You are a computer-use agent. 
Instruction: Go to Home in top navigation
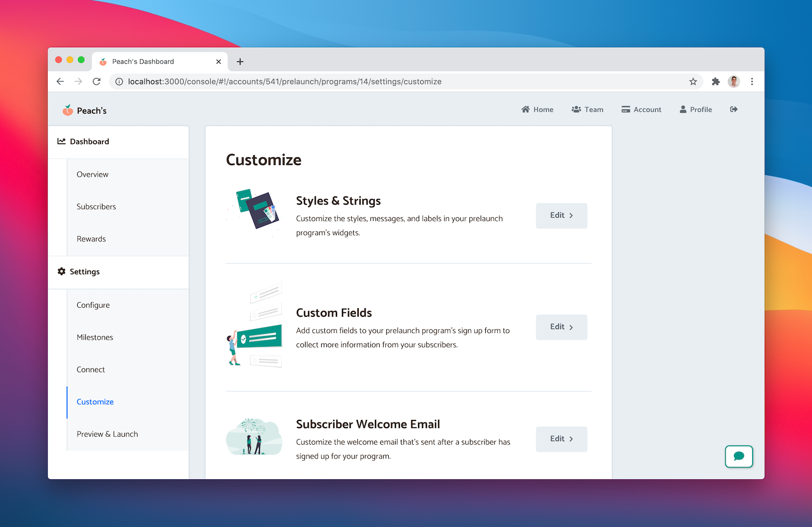coord(537,109)
